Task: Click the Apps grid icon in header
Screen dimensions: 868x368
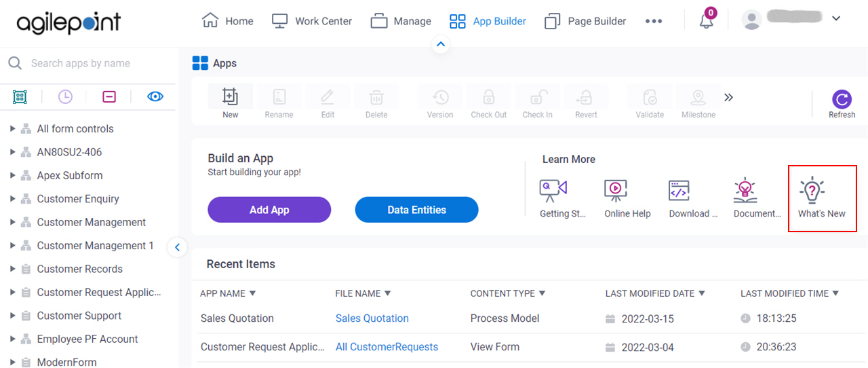Action: 200,63
